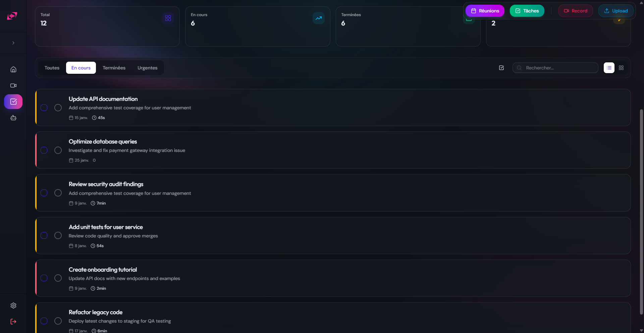
Task: Open the video recordings sidebar icon
Action: [13, 86]
